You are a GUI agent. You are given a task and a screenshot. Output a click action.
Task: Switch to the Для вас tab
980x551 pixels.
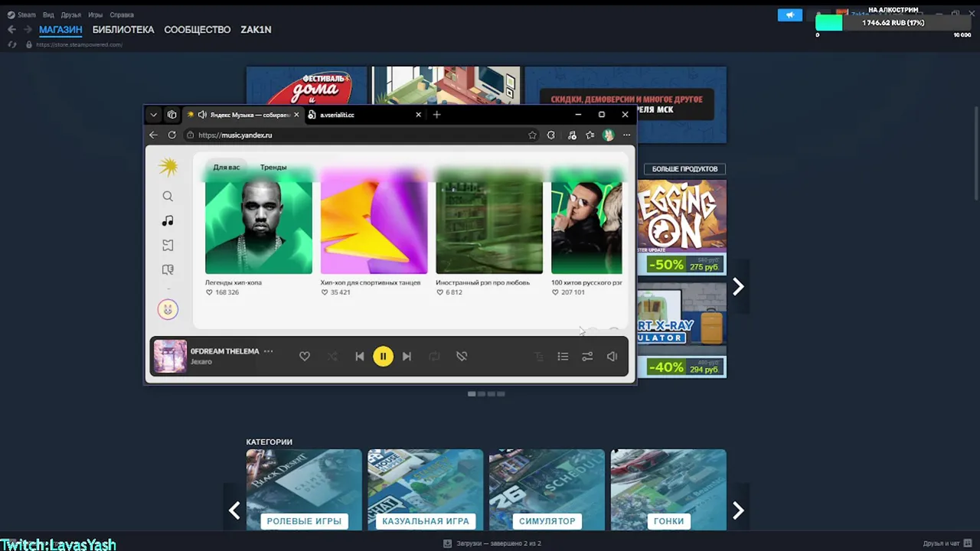[x=227, y=167]
